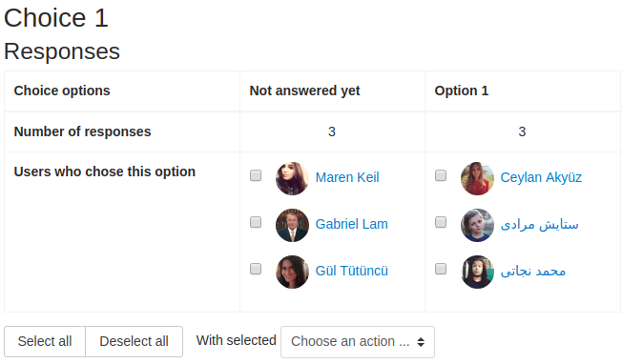Open the Choose an action dropdown
Image resolution: width=622 pixels, height=364 pixels.
click(x=358, y=342)
